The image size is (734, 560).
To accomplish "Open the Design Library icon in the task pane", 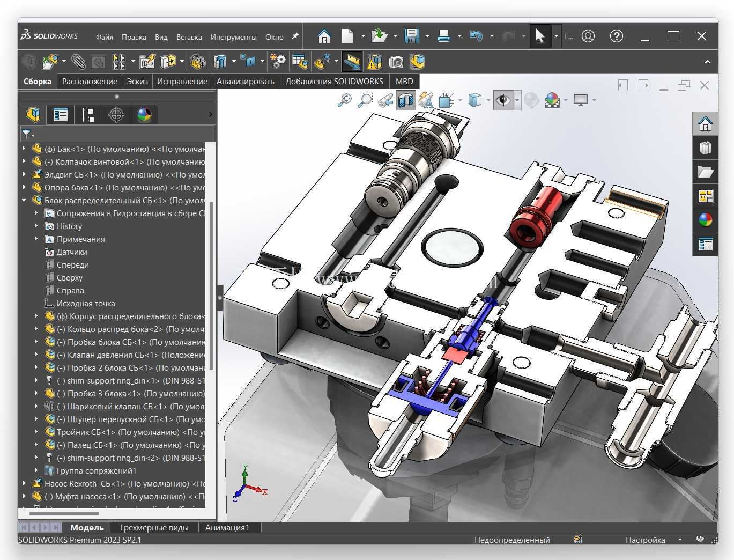I will coord(706,148).
